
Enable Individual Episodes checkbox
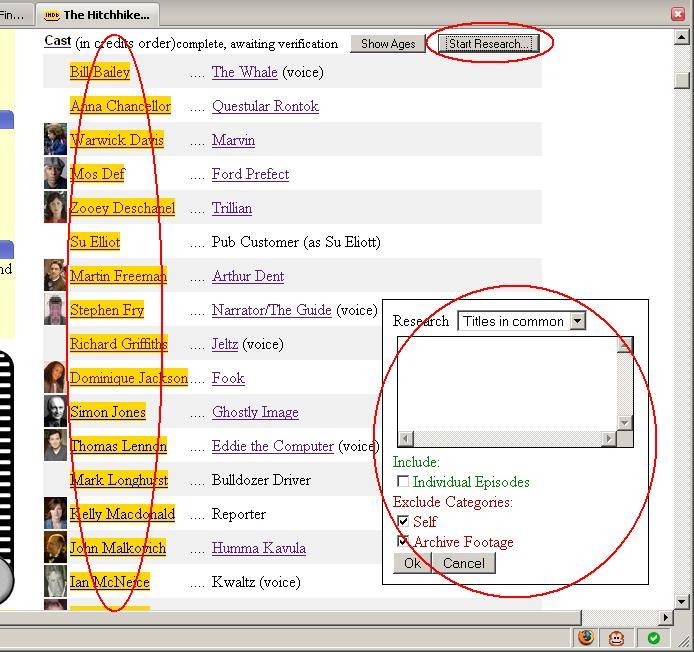(403, 481)
